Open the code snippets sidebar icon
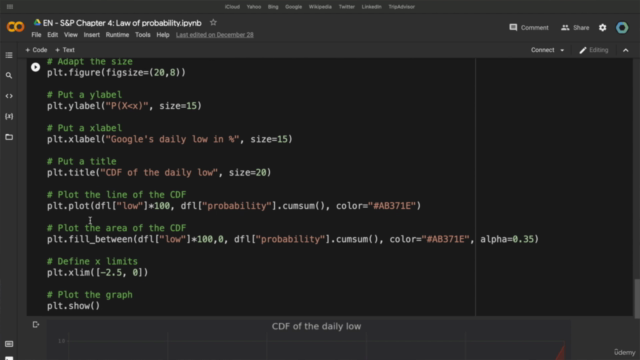The image size is (640, 360). 9,96
